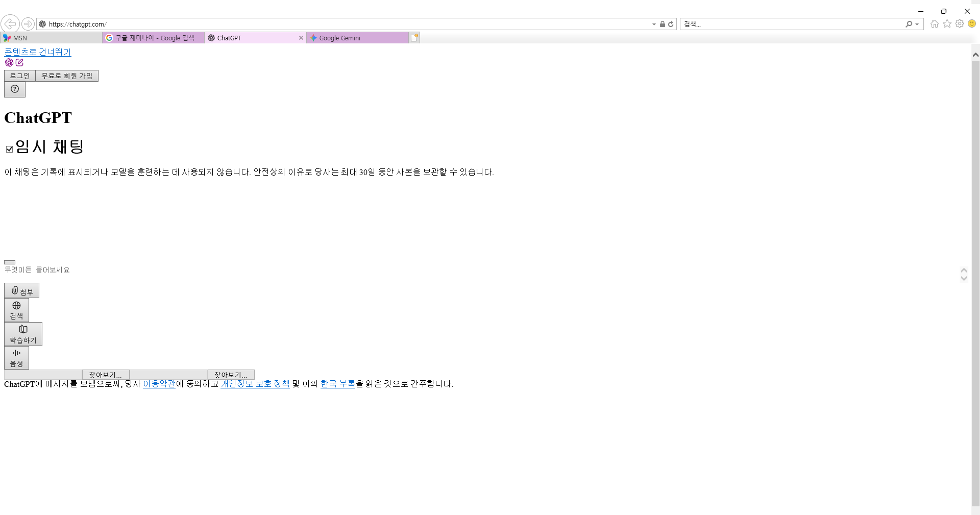The image size is (980, 515).
Task: Open help with the question mark button
Action: coord(15,89)
